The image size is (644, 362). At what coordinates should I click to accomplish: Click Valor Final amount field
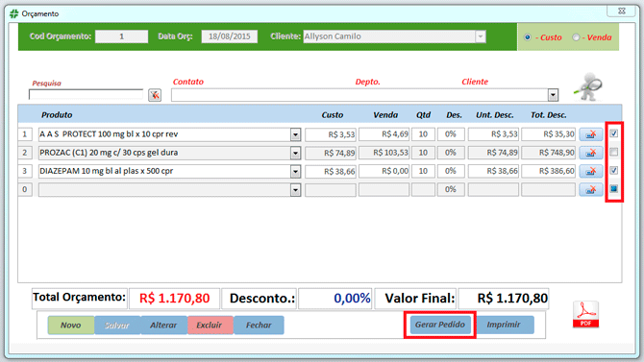pyautogui.click(x=504, y=299)
